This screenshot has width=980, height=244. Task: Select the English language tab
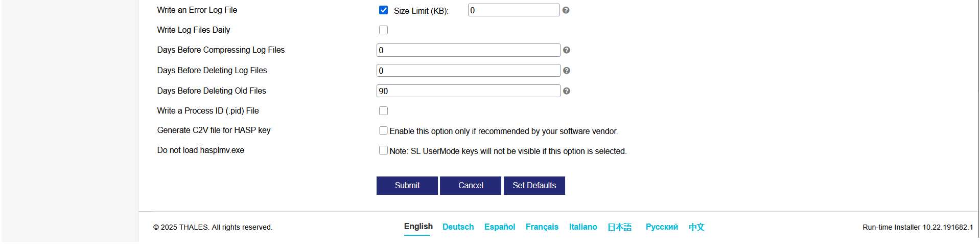coord(418,227)
